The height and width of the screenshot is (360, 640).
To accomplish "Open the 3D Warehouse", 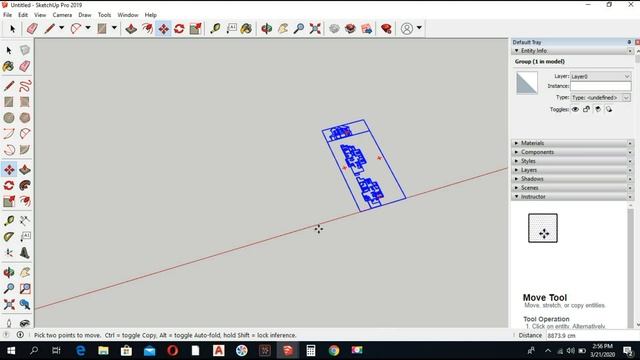I will pyautogui.click(x=334, y=29).
